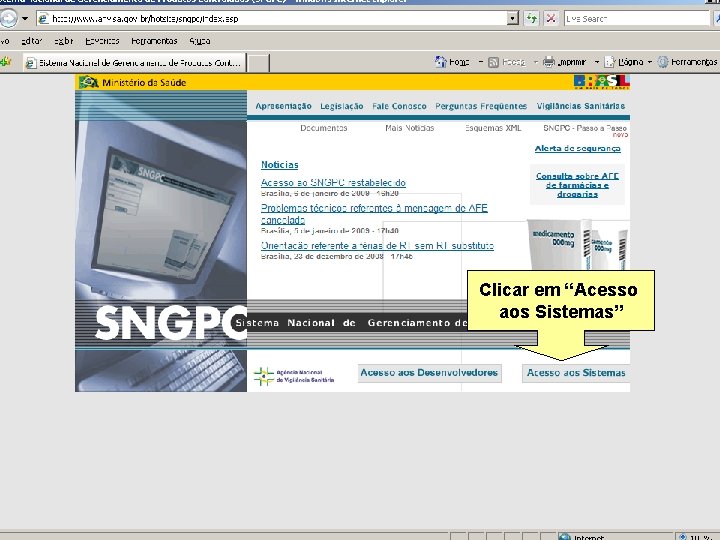This screenshot has height=540, width=720.
Task: Open the Apresentação page
Action: [283, 106]
